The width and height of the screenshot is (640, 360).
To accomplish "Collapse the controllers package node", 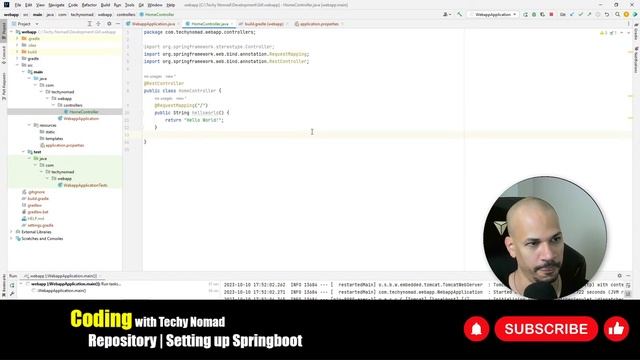I will tap(53, 105).
